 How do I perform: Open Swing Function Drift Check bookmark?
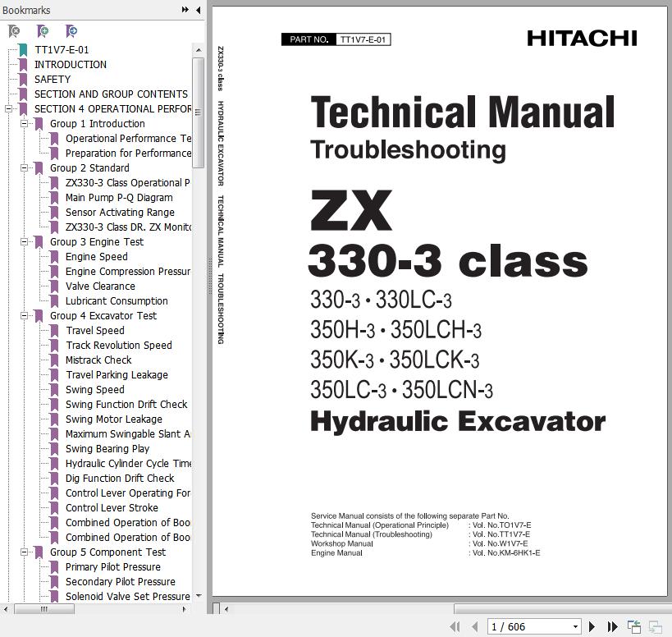126,404
